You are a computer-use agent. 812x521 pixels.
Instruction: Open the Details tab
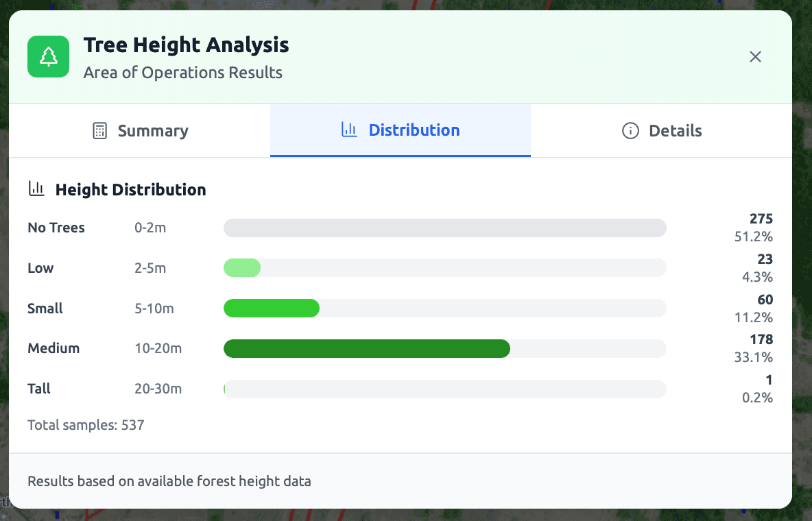point(661,130)
